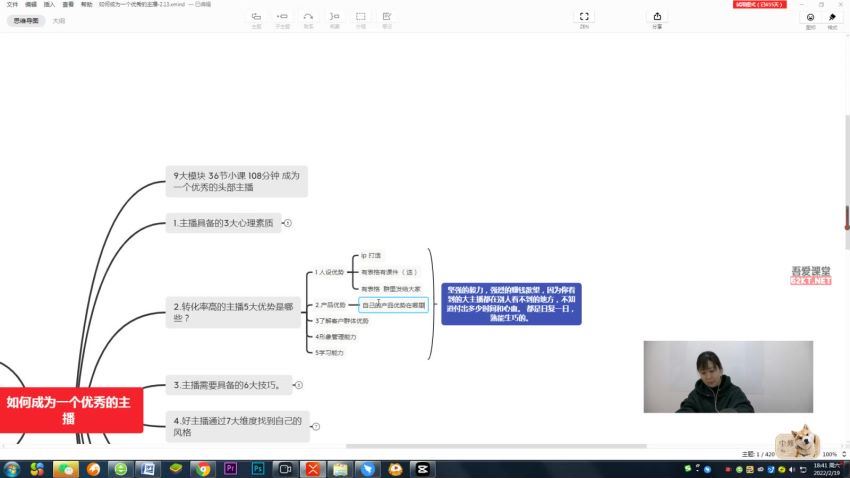
Task: Select the Relationship (联系) tool
Action: pyautogui.click(x=308, y=18)
